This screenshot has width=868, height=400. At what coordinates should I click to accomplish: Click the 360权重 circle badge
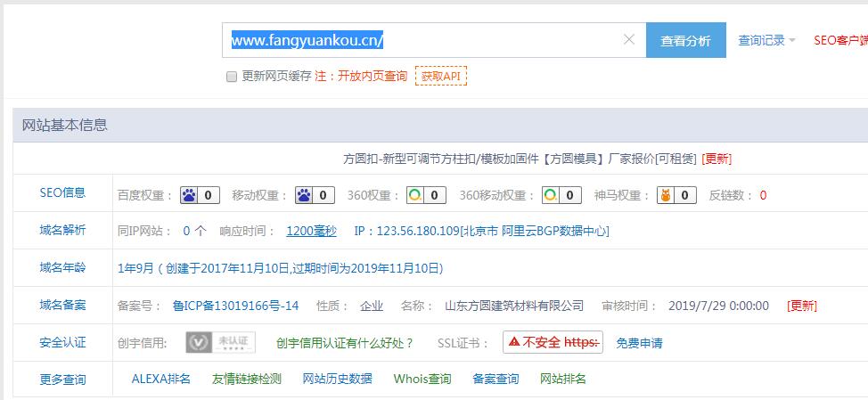[426, 195]
